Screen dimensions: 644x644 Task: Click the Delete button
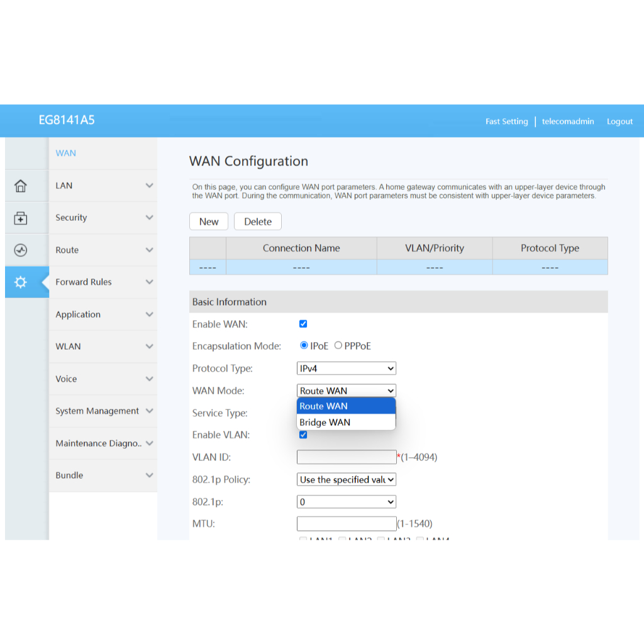coord(258,221)
